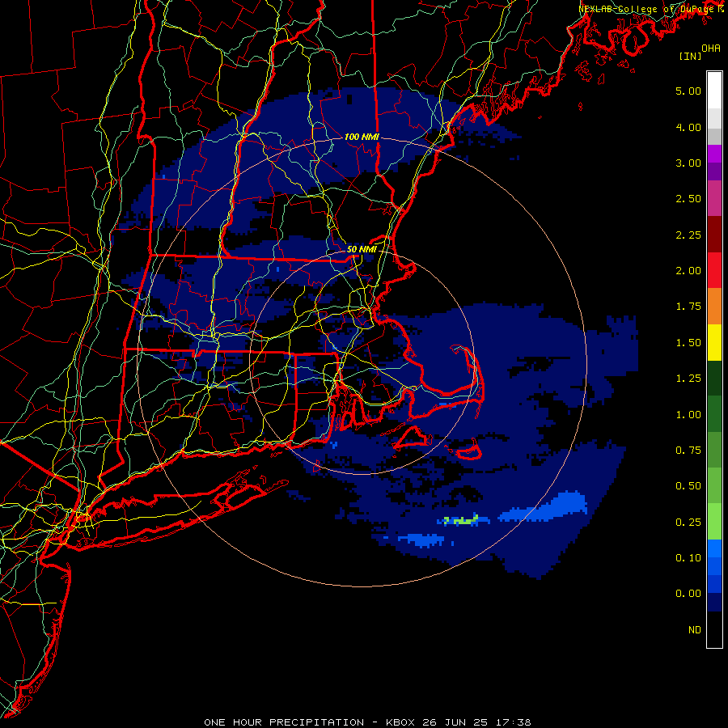
Task: Click the '0.00' scale label
Action: [688, 594]
